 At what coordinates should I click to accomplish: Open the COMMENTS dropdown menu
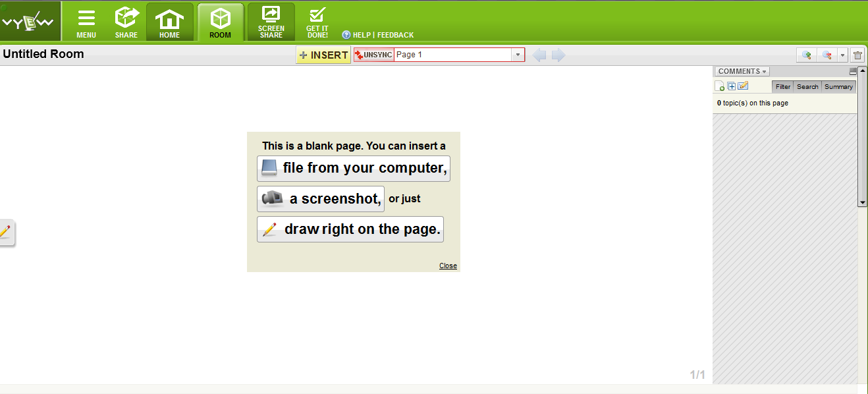tap(742, 71)
